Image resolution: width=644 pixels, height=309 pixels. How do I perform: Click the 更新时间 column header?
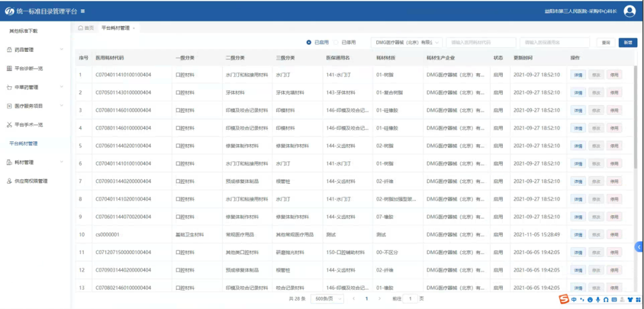[x=524, y=58]
